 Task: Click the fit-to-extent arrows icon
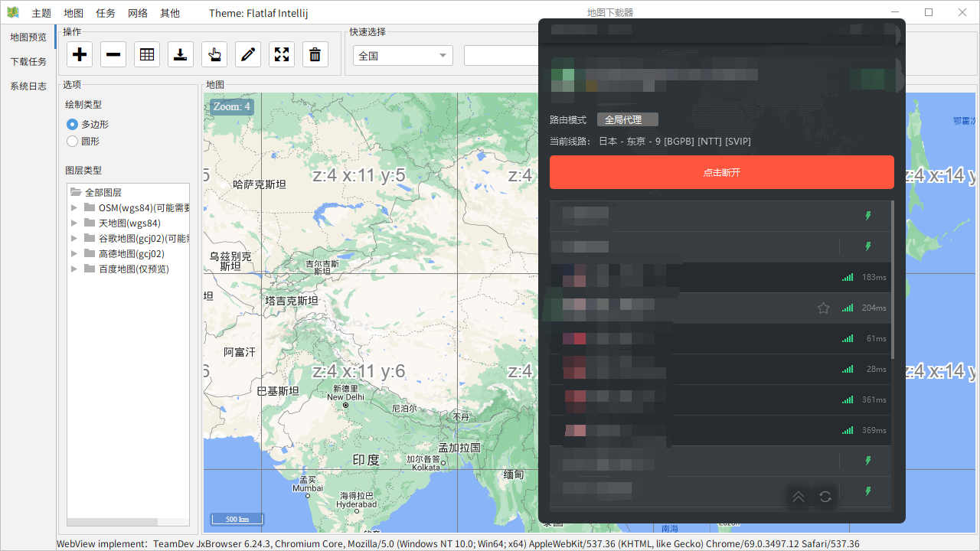click(282, 54)
